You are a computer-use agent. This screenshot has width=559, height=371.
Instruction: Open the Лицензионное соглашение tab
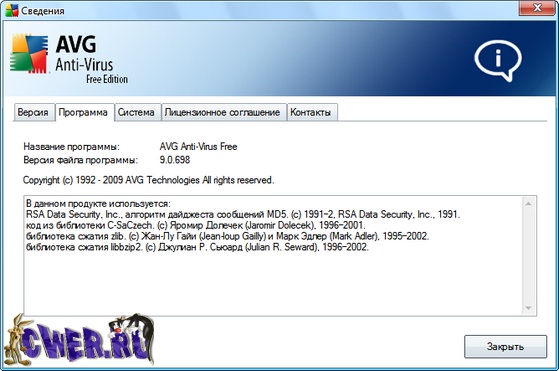click(224, 113)
